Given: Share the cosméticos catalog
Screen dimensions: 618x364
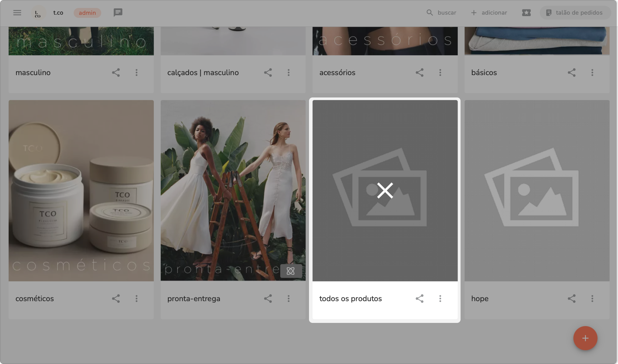Looking at the screenshot, I should point(116,299).
